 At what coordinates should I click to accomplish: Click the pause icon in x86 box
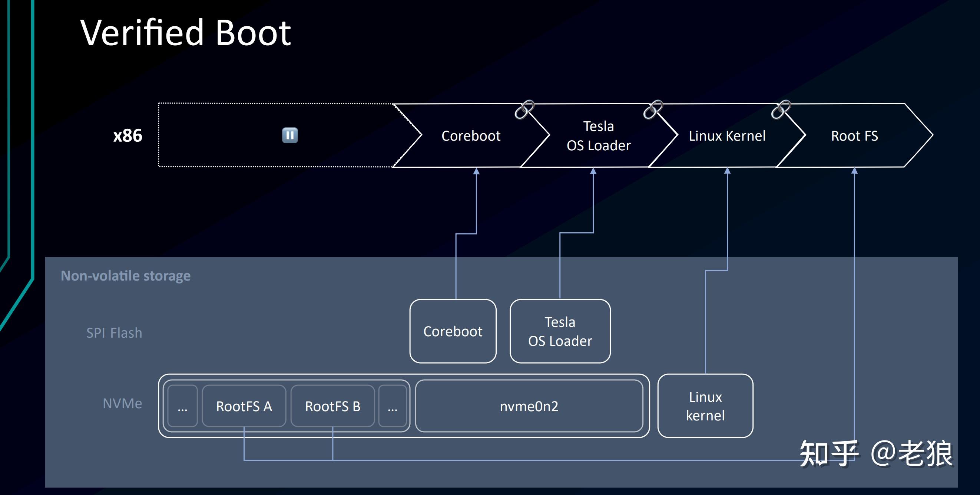(289, 135)
